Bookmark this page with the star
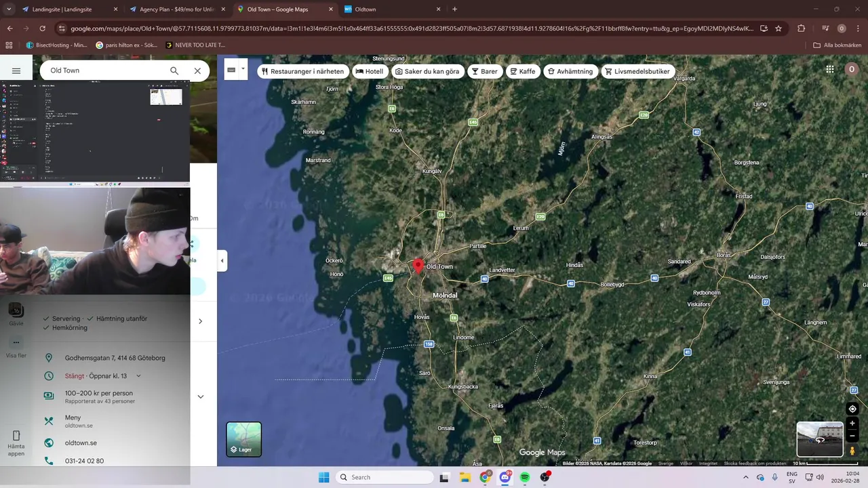This screenshot has width=868, height=488. click(x=778, y=28)
